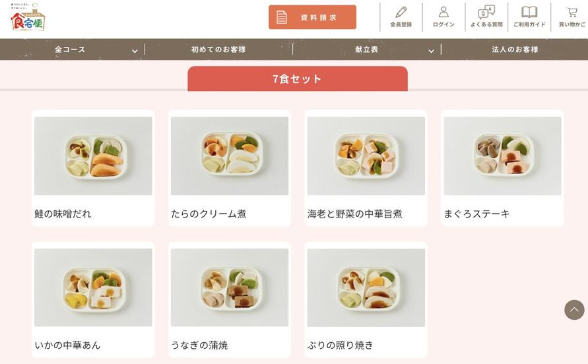Open the 買い物かご shopping cart icon
Screen dimensions: 588x364
572,13
